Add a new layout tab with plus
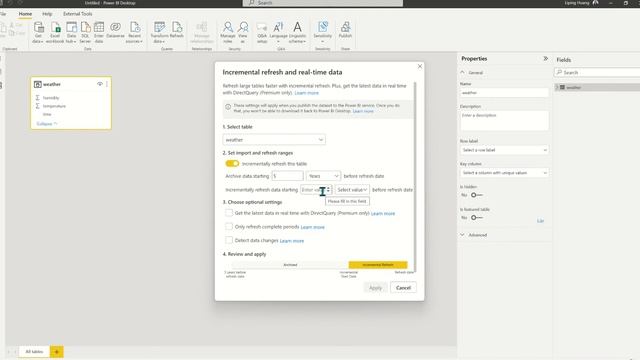 click(x=57, y=351)
